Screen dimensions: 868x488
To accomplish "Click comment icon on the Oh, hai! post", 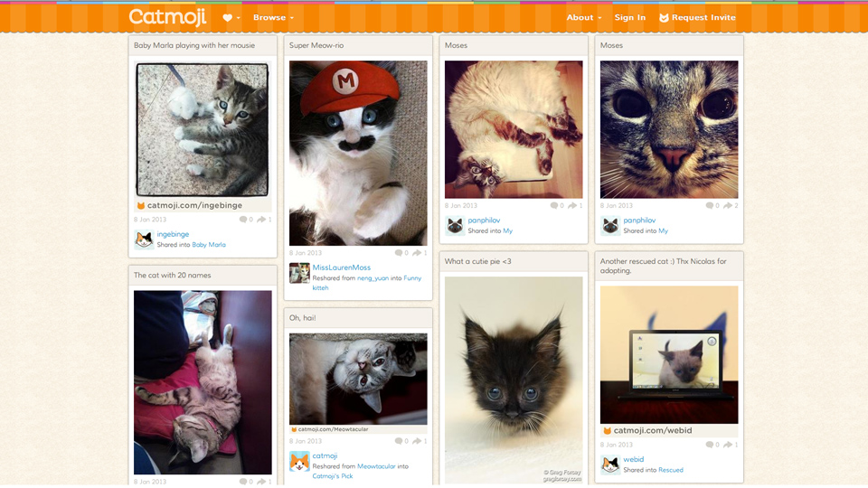I will pyautogui.click(x=399, y=441).
